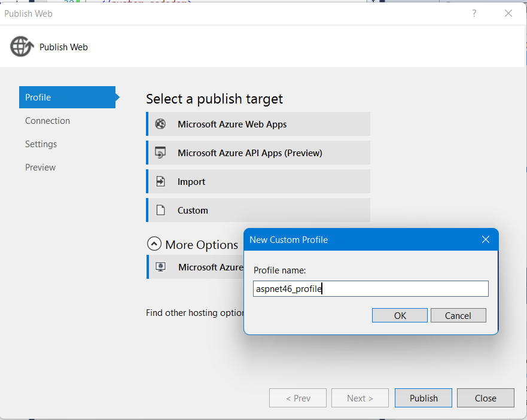Click in the Profile name field
527x420 pixels.
pos(371,289)
